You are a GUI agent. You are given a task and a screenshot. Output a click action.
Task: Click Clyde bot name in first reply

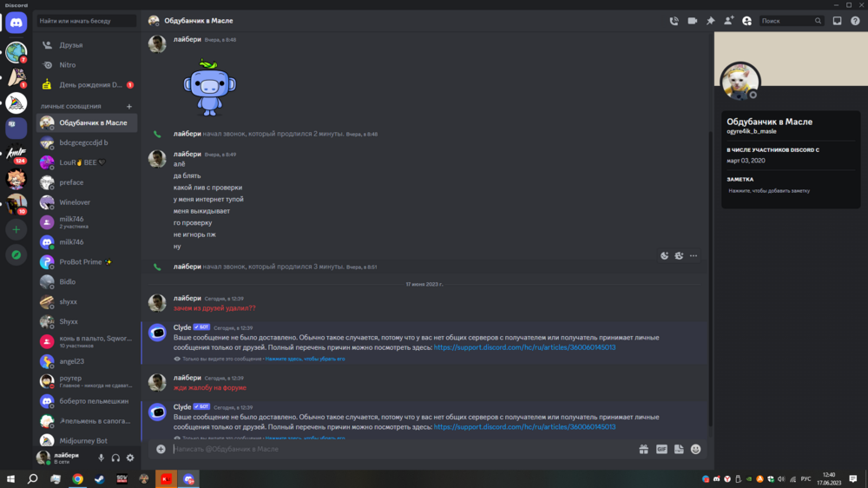182,327
